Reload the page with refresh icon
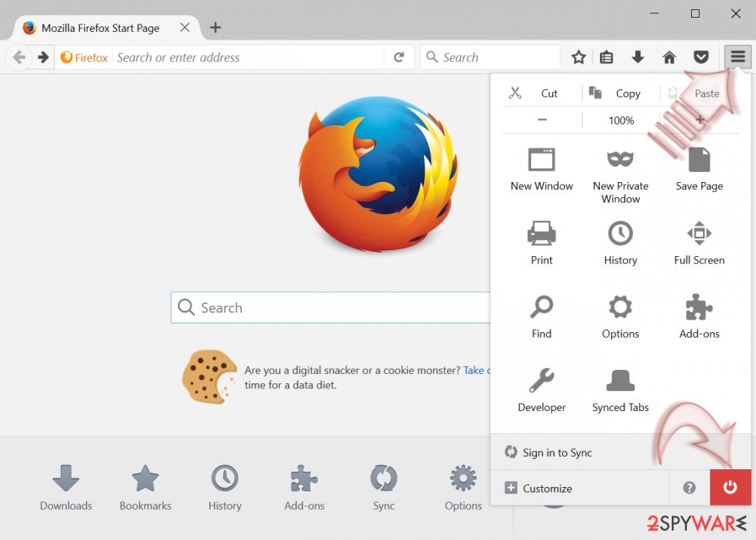The height and width of the screenshot is (540, 756). point(399,57)
